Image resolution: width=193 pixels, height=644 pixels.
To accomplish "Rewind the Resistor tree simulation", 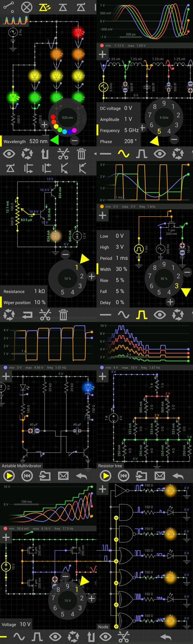I will click(124, 476).
